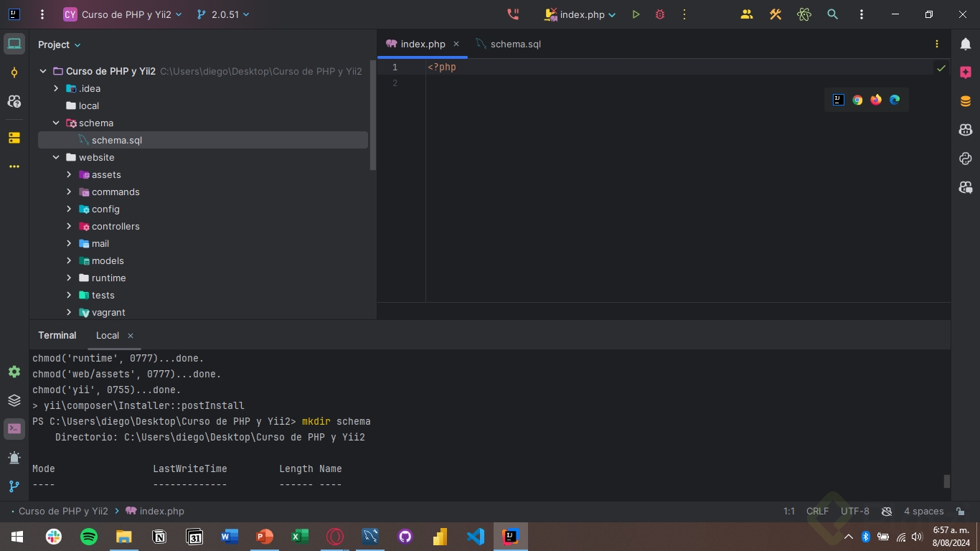Screen dimensions: 980x551
Task: Open the Git tool window icon
Action: click(x=14, y=486)
